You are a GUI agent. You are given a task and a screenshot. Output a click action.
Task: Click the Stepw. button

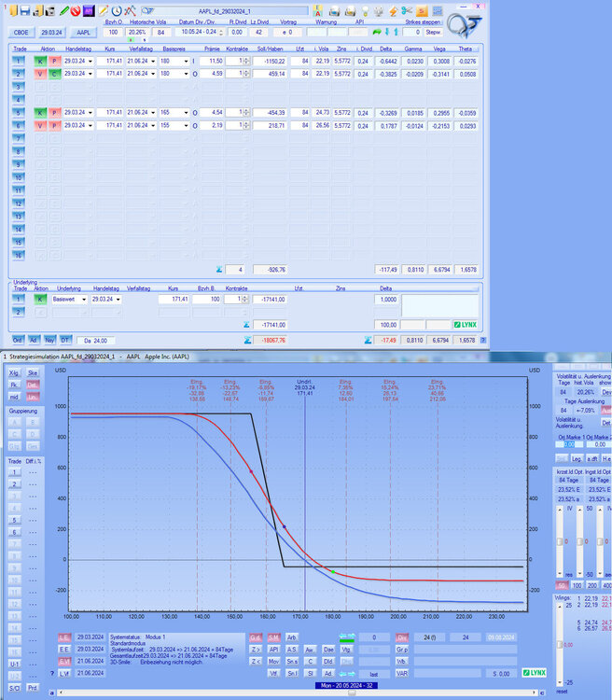433,32
